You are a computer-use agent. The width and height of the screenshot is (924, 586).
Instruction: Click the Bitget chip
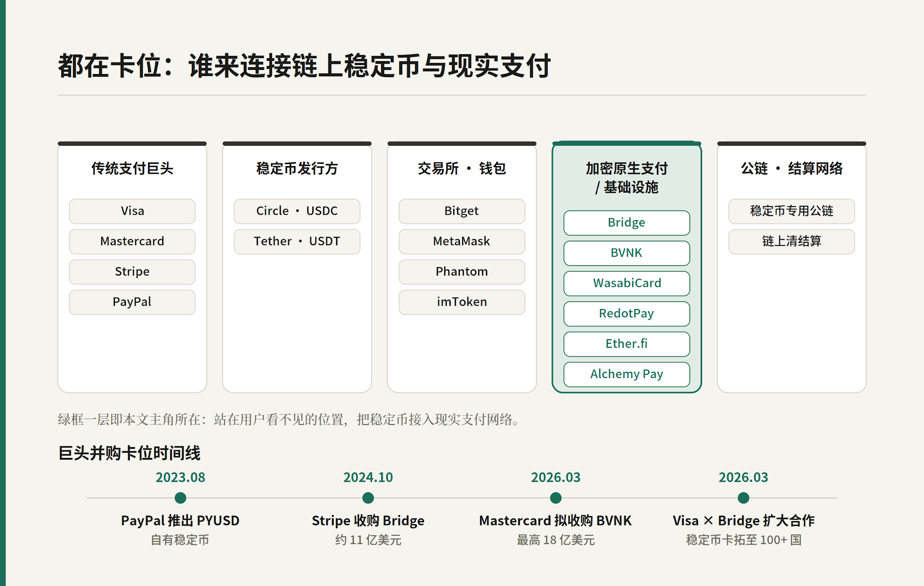point(462,211)
